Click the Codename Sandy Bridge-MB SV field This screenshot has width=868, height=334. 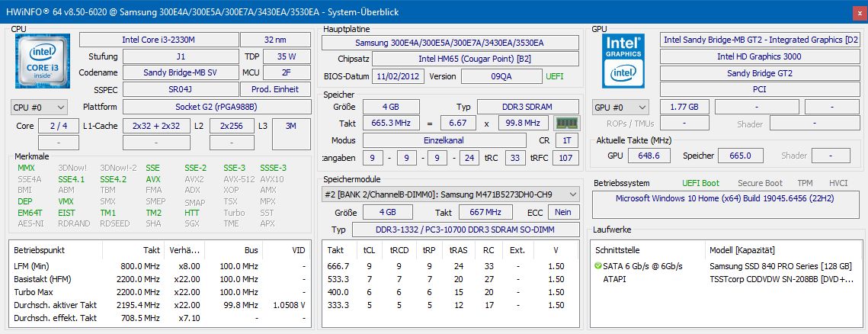click(x=181, y=72)
